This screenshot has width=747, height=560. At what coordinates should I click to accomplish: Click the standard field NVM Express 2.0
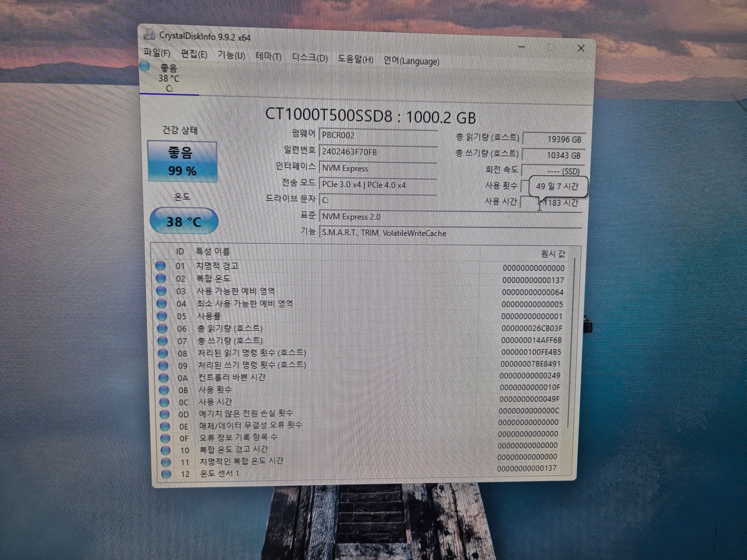pos(450,217)
